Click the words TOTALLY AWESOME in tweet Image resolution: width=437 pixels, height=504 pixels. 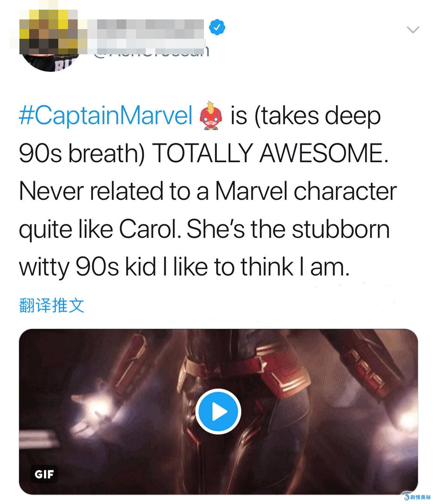point(269,153)
